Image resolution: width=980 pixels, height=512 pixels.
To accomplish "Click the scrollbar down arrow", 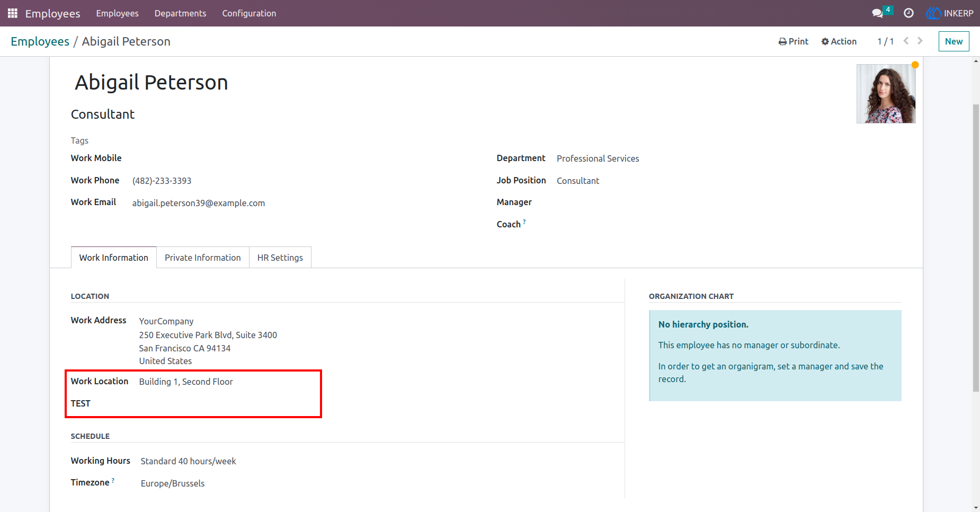I will [x=976, y=508].
